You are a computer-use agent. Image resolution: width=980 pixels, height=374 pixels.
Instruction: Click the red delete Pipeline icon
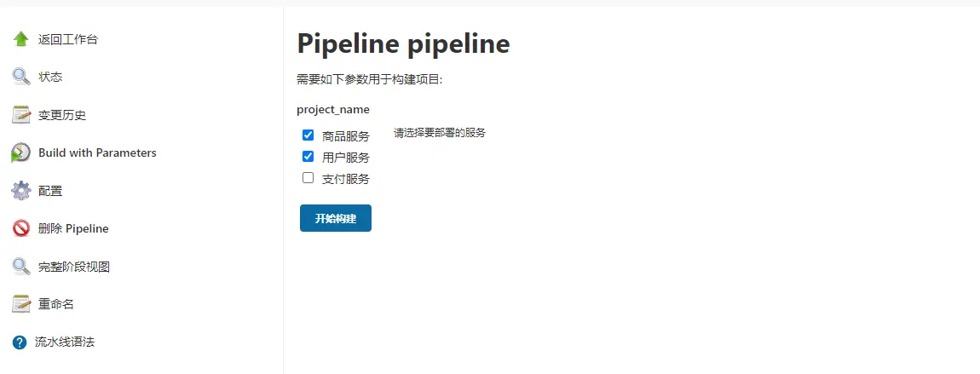tap(20, 228)
